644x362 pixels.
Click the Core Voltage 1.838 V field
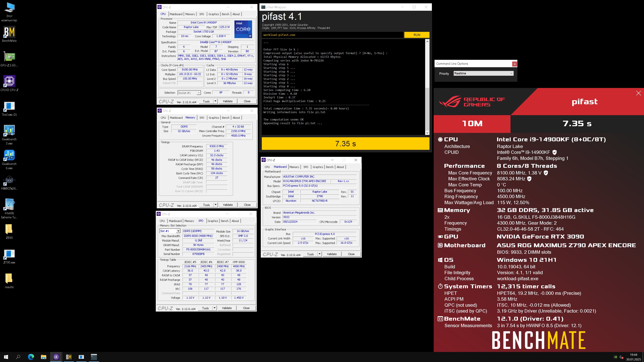click(221, 36)
